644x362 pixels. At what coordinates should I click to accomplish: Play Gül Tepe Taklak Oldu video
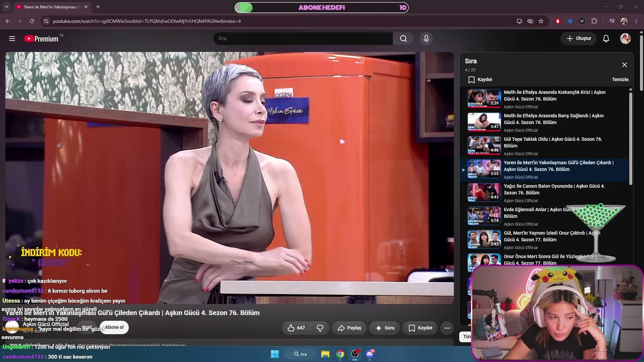[x=546, y=146]
